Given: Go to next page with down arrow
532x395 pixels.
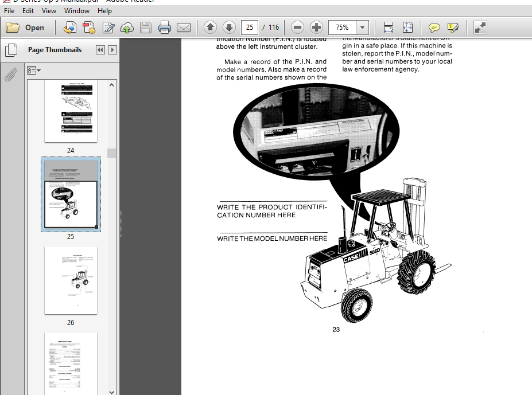Looking at the screenshot, I should coord(230,28).
